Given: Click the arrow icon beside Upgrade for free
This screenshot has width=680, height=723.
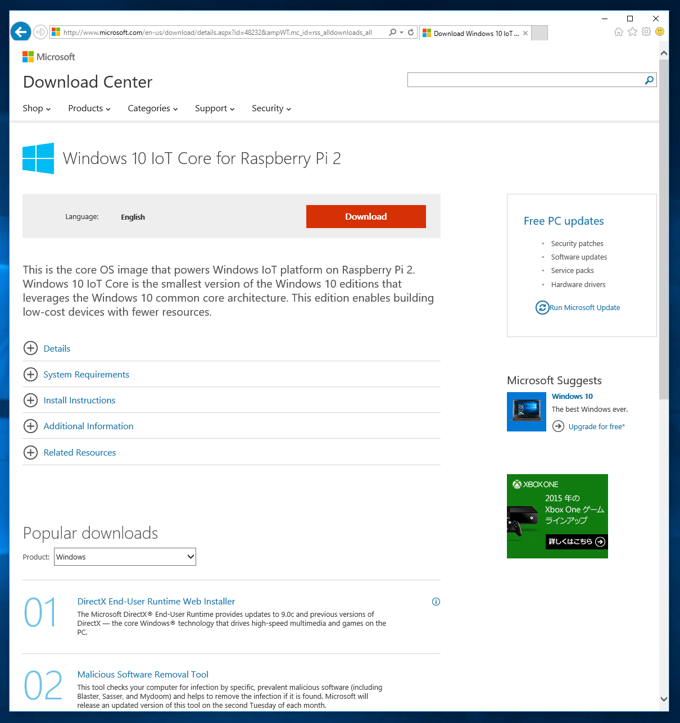Looking at the screenshot, I should [558, 426].
